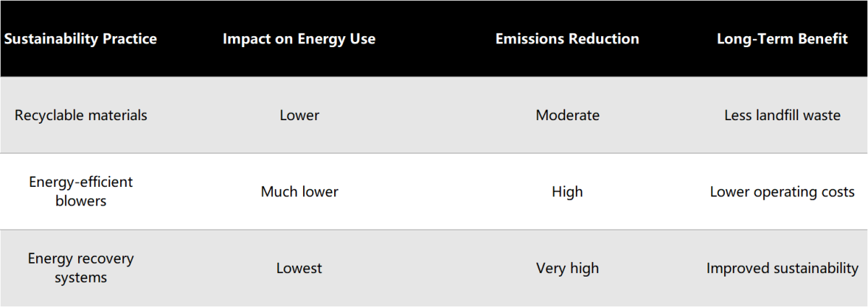Image resolution: width=868 pixels, height=307 pixels.
Task: Select the Lowest energy use cell
Action: 299,269
